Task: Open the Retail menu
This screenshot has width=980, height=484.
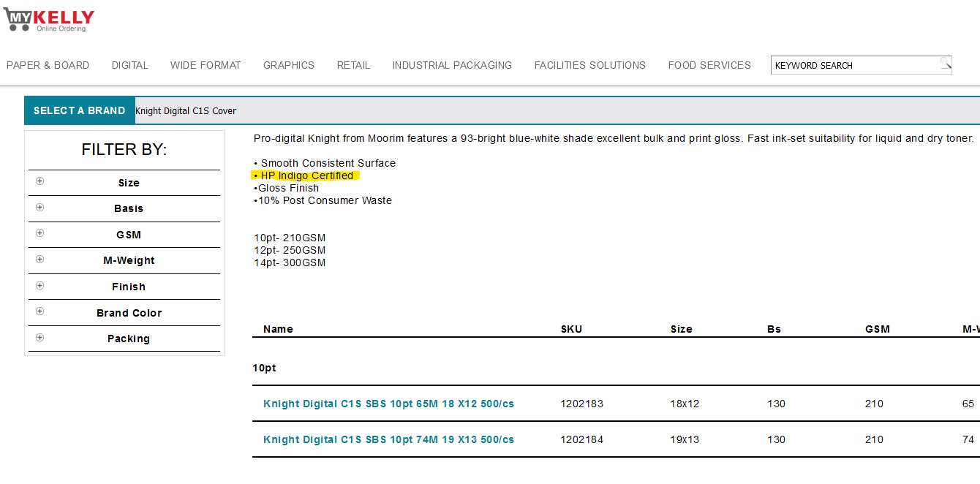Action: [353, 65]
